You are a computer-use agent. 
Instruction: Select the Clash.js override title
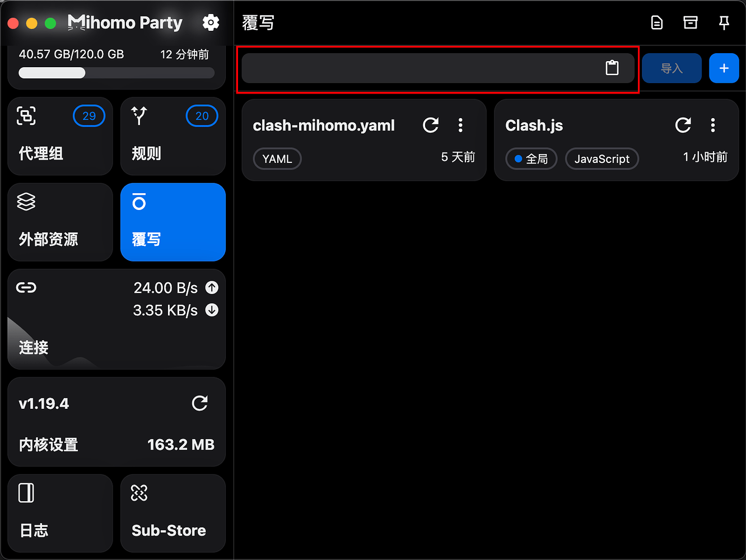(x=534, y=125)
